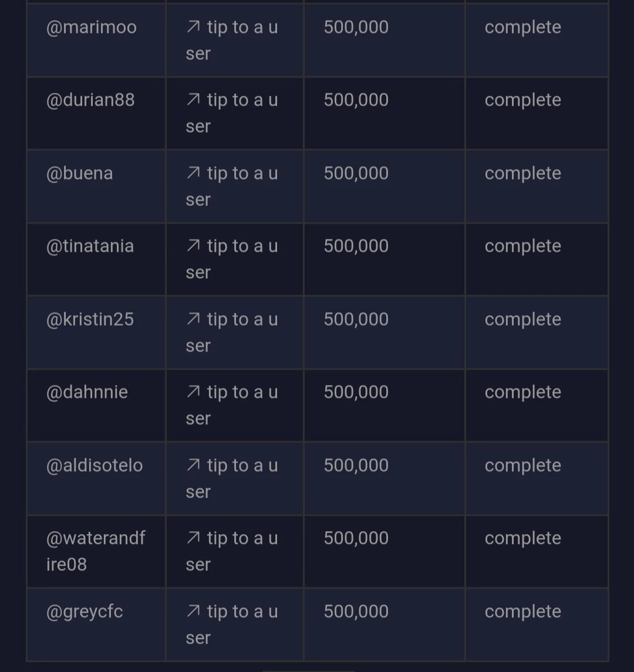The image size is (634, 672).
Task: Click the arrow icon in the greycfc row
Action: pos(193,612)
